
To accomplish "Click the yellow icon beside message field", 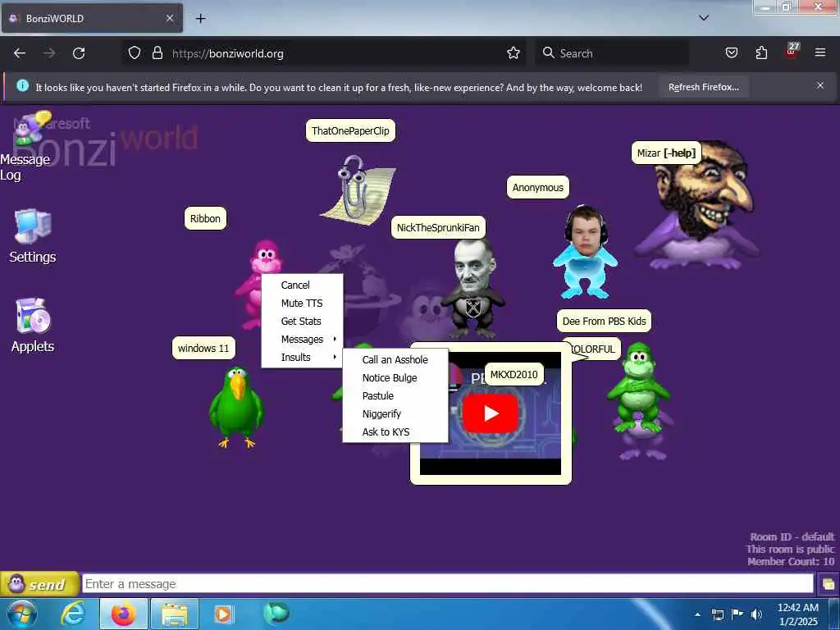I will [x=828, y=584].
